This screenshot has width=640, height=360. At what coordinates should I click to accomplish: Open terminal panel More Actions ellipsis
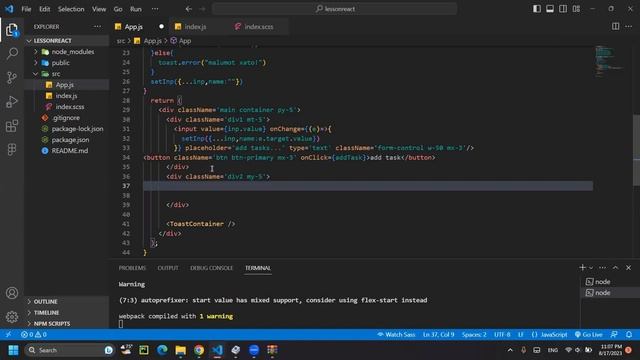[x=602, y=268]
